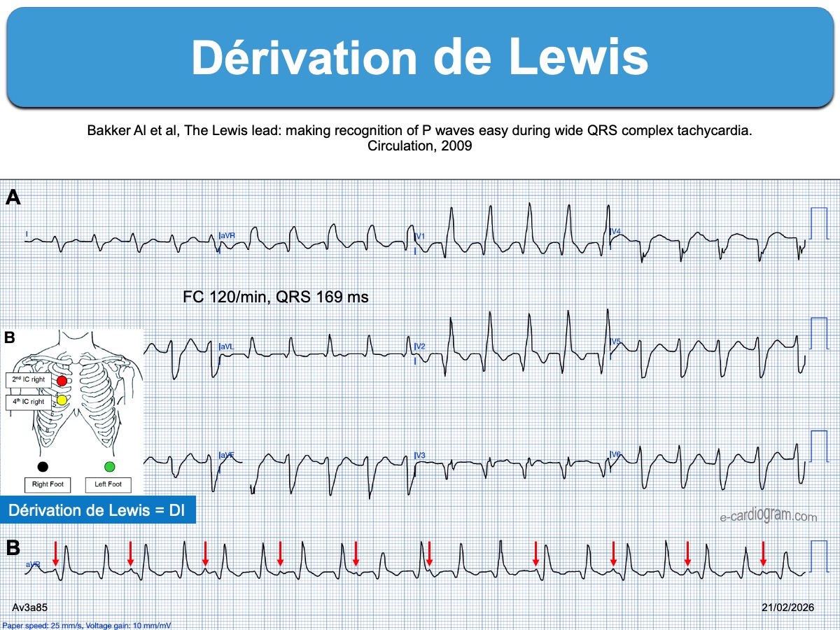Click the black electrode dot above Right Foot

tap(43, 466)
